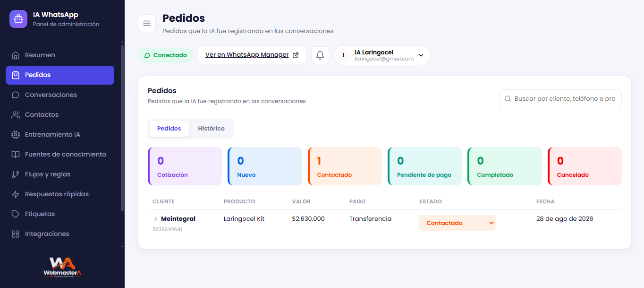The image size is (644, 288).
Task: Open notifications with the bell icon
Action: point(320,55)
